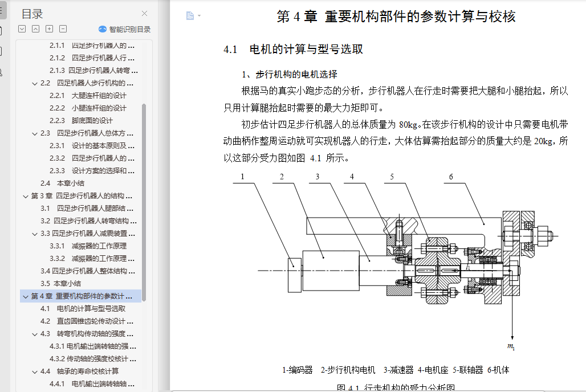Toggle the outline sidebar icon
The width and height of the screenshot is (586, 392).
click(2, 10)
